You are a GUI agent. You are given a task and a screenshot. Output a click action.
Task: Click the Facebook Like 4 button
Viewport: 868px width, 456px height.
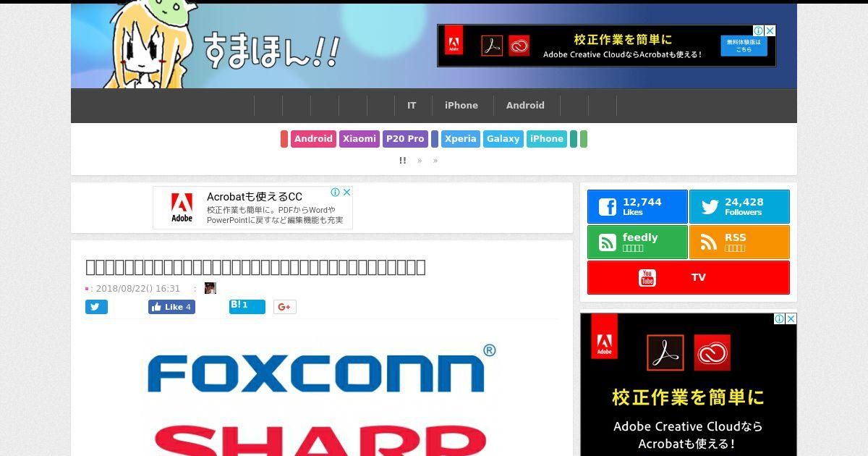pos(171,307)
